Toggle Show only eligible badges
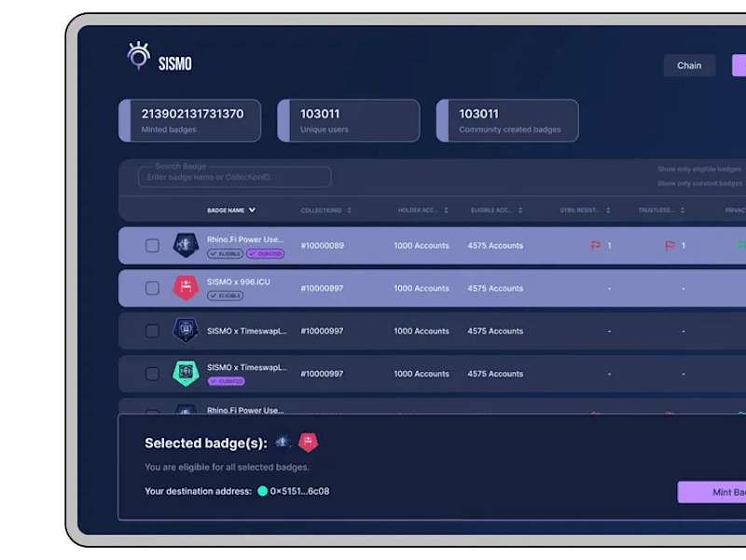 coord(698,170)
